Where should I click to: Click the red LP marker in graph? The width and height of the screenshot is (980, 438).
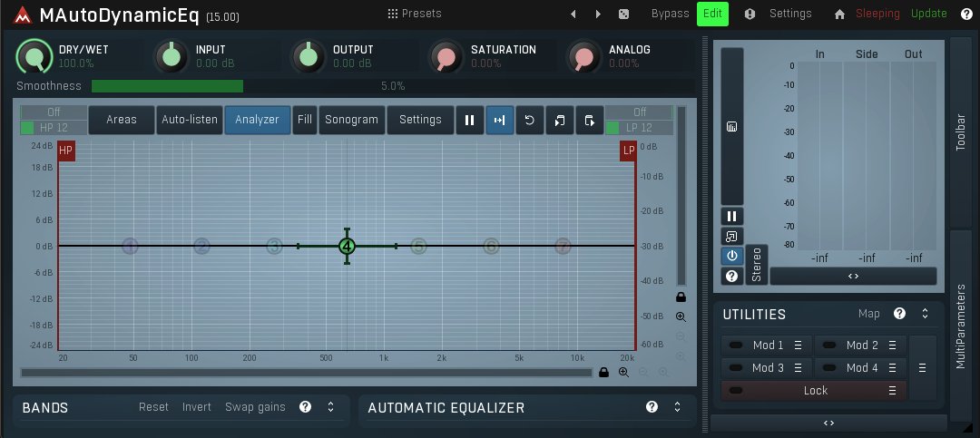coord(628,151)
